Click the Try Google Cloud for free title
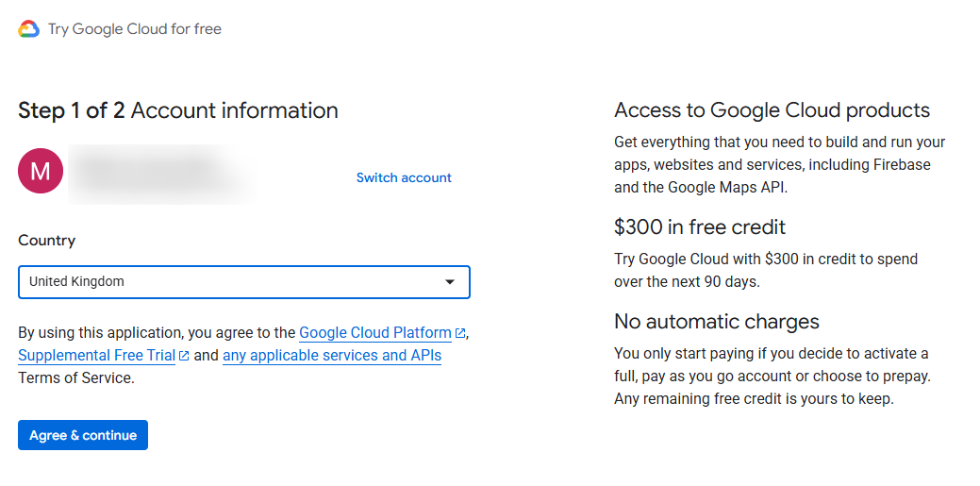 pyautogui.click(x=135, y=29)
